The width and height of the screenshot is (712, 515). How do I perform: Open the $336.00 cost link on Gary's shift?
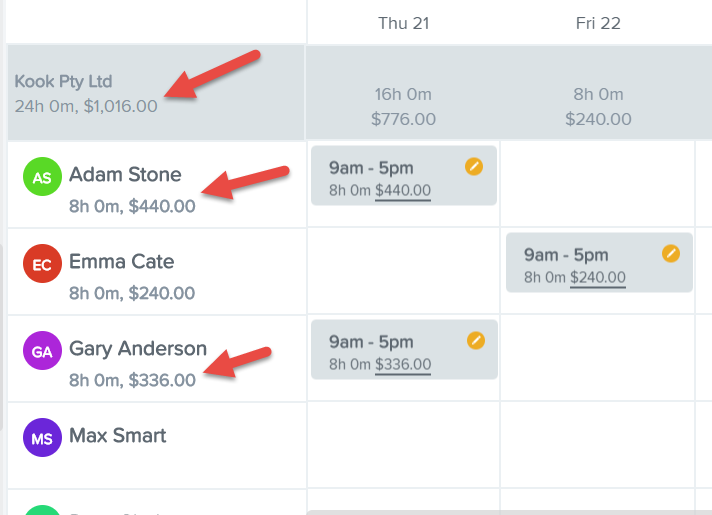403,364
